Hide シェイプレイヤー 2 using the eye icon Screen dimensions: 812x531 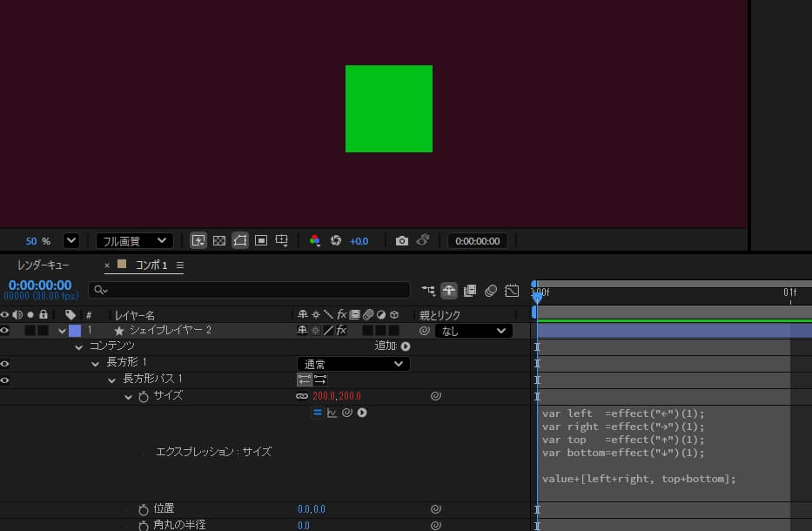point(5,331)
